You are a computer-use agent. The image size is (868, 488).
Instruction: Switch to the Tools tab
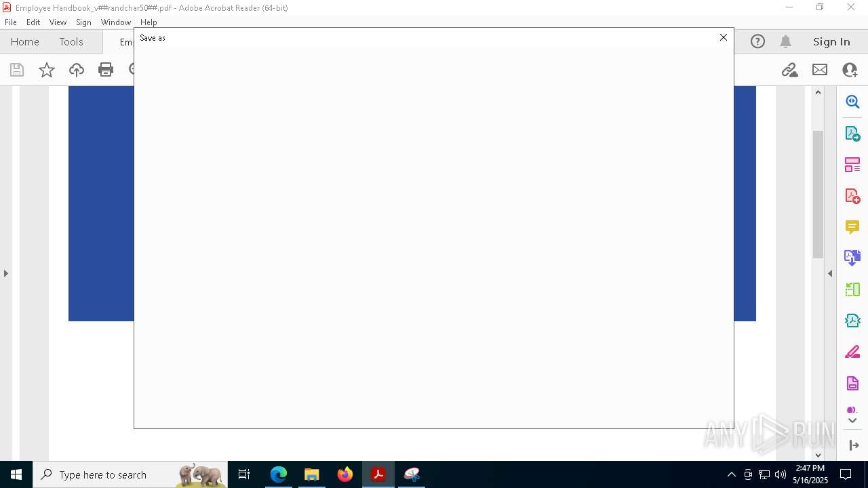71,41
